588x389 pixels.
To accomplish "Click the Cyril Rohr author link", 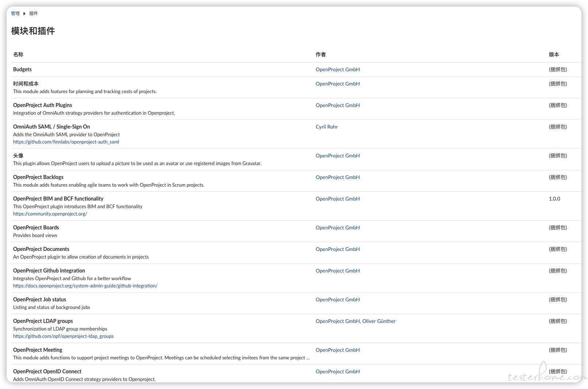I will coord(327,127).
